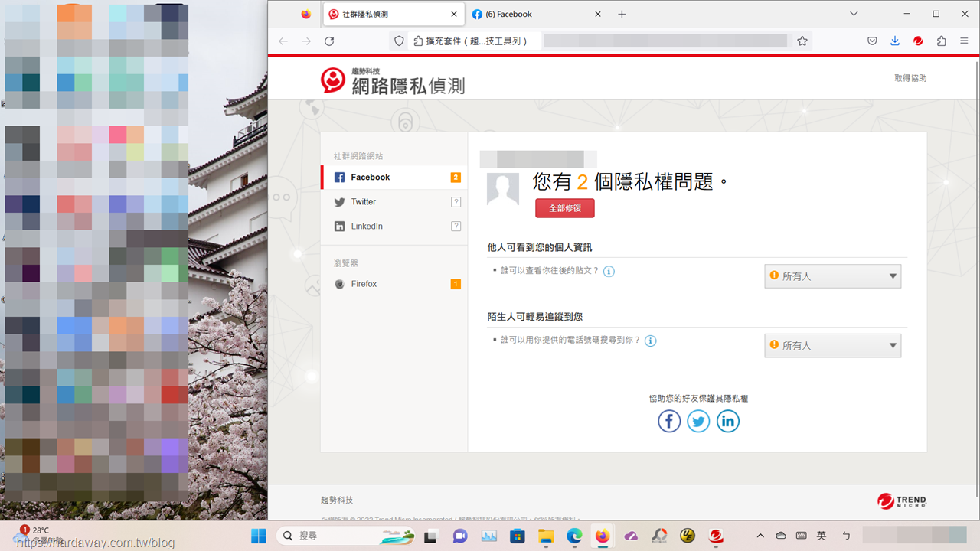Reload the current page

tap(329, 41)
